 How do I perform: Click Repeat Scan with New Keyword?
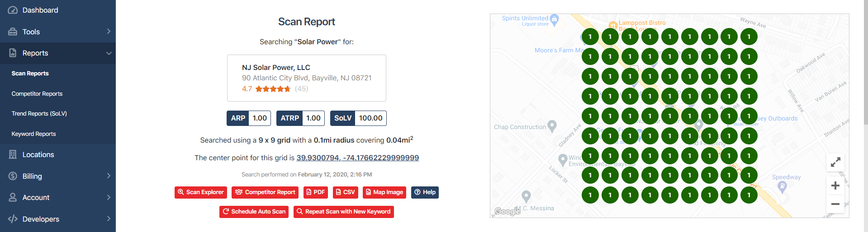(343, 212)
